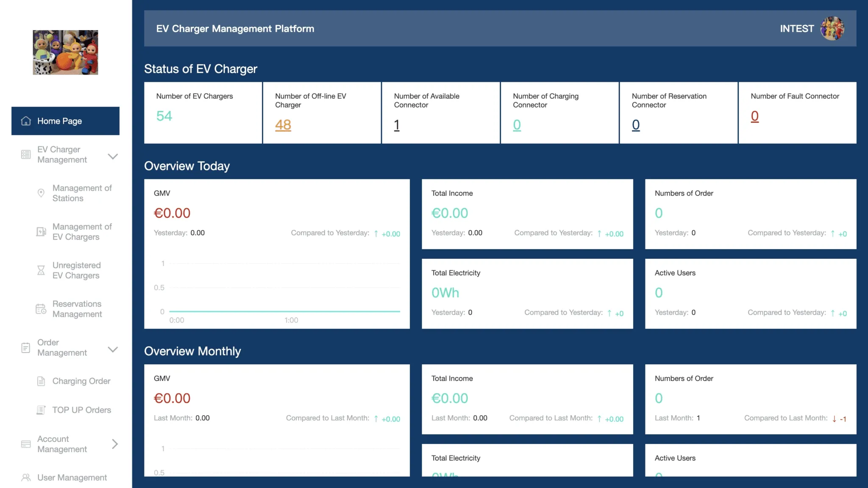Click the Home Page house icon

(26, 121)
